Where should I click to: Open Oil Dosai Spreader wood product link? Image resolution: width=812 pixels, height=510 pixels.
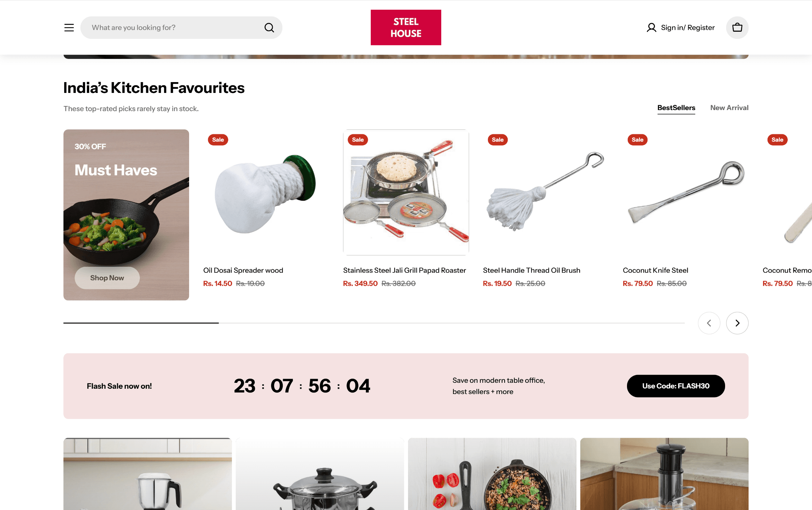tap(243, 270)
